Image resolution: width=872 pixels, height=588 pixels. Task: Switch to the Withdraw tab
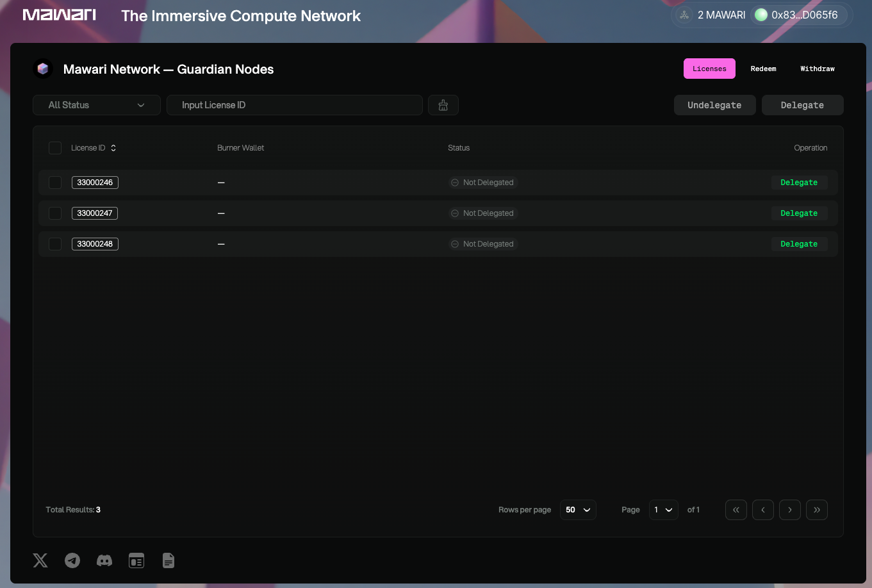point(817,69)
